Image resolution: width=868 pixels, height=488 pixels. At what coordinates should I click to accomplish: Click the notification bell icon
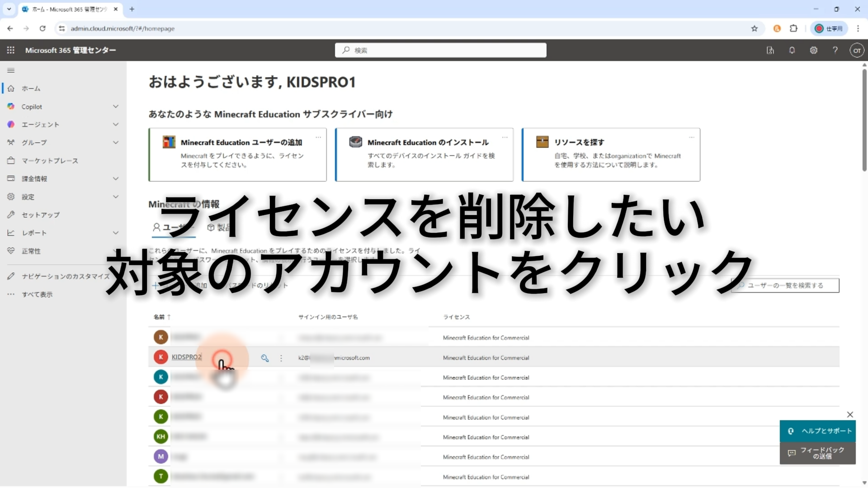coord(792,50)
